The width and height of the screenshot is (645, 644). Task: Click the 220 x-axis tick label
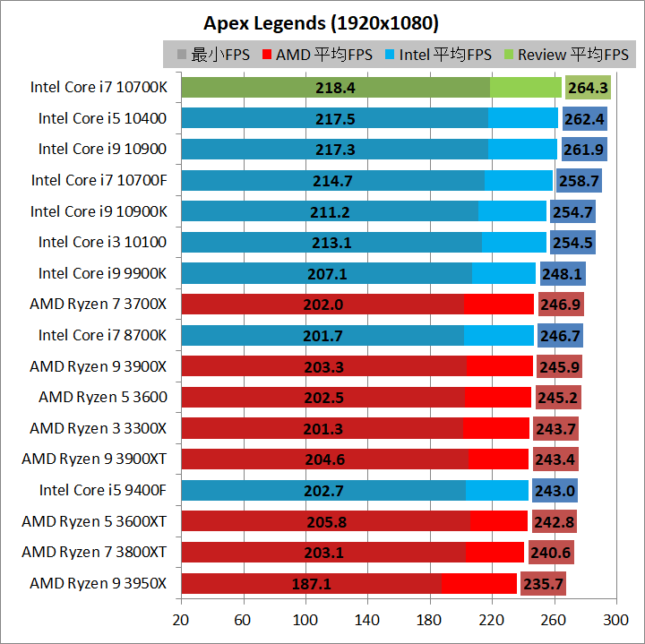pos(491,620)
